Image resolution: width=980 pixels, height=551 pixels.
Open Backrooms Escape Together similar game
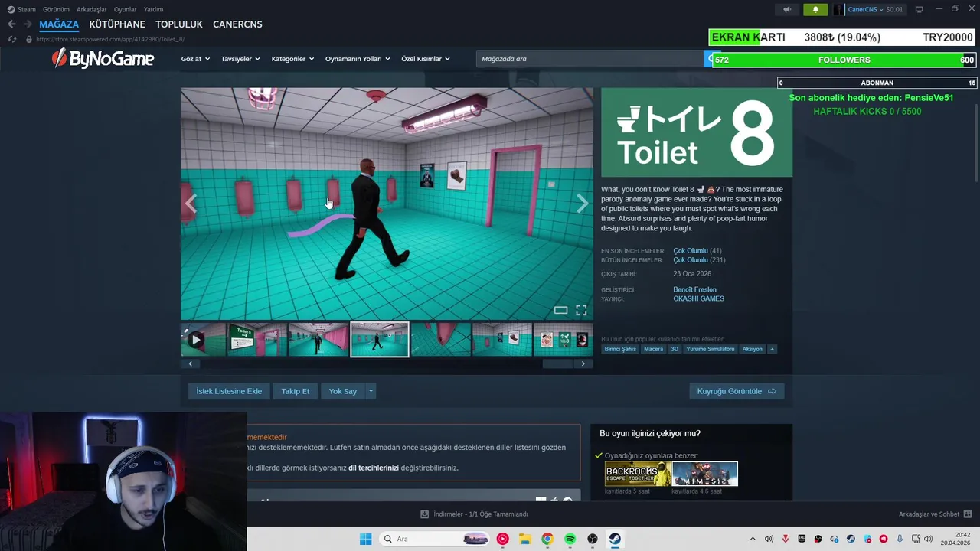point(638,474)
